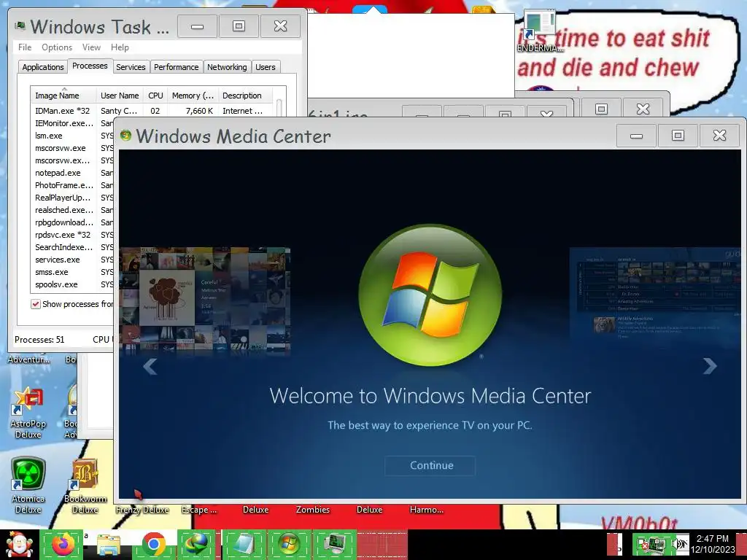747x560 pixels.
Task: Open Firefox from the taskbar
Action: (x=63, y=544)
